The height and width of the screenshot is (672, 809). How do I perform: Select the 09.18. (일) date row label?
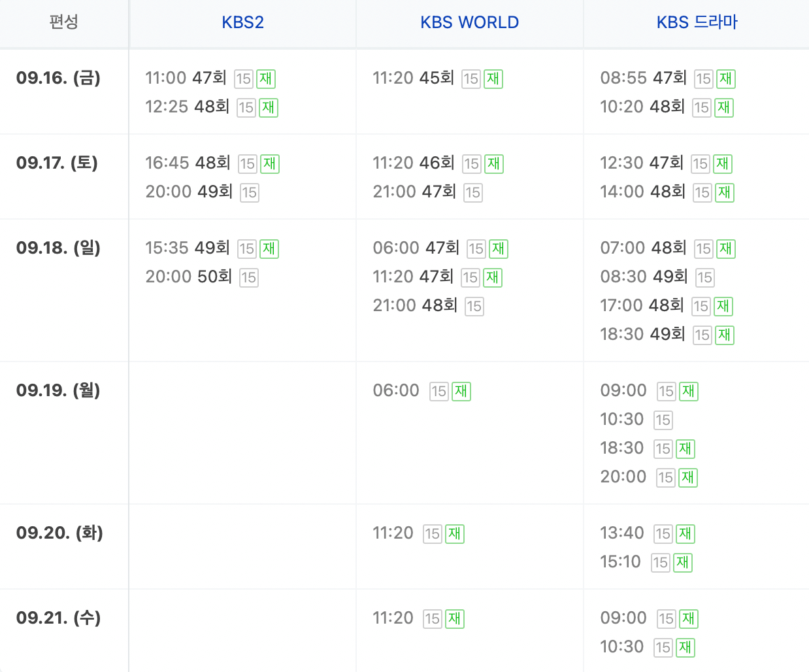pos(59,248)
